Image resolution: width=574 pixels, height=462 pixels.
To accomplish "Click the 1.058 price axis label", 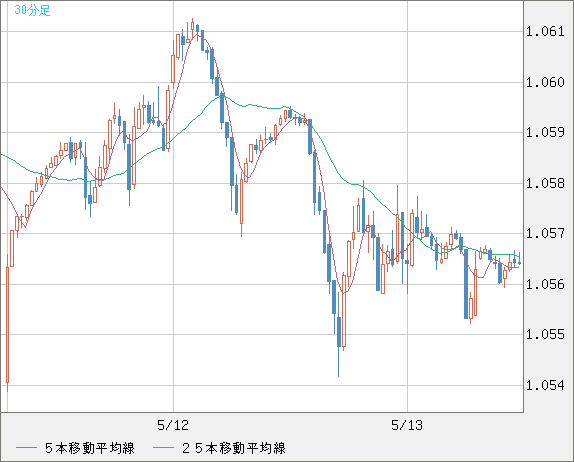I will pyautogui.click(x=545, y=183).
